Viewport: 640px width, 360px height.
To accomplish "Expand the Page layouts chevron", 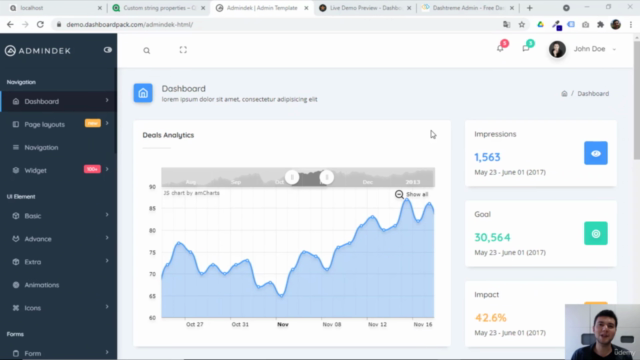I will 107,123.
